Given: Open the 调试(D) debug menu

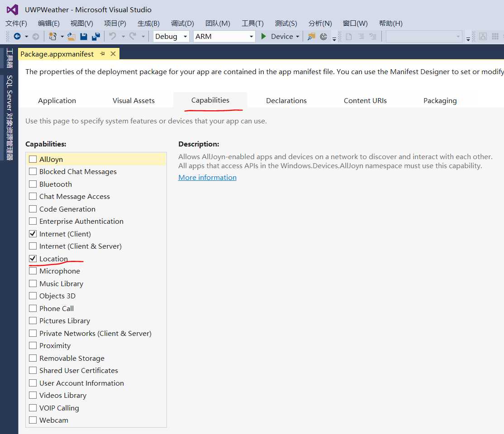Looking at the screenshot, I should pos(183,24).
